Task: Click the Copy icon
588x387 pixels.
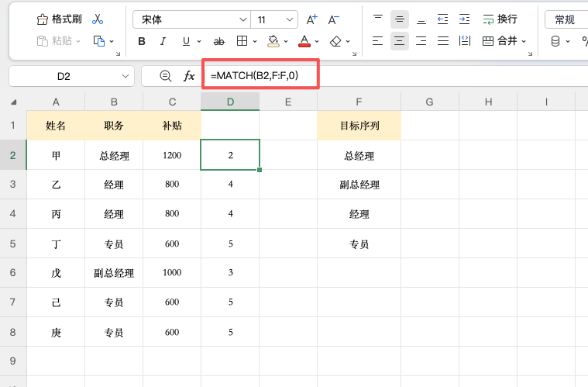Action: 99,41
